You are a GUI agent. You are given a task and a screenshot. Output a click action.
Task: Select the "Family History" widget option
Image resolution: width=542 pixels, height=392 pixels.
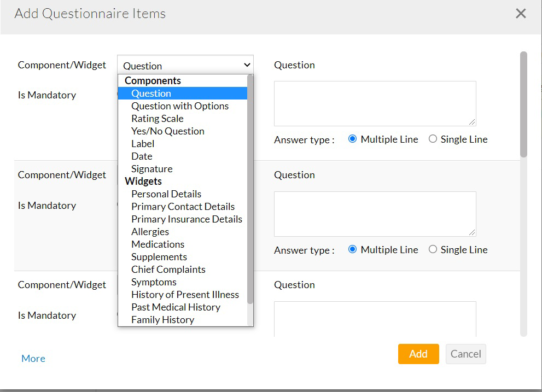pos(162,319)
